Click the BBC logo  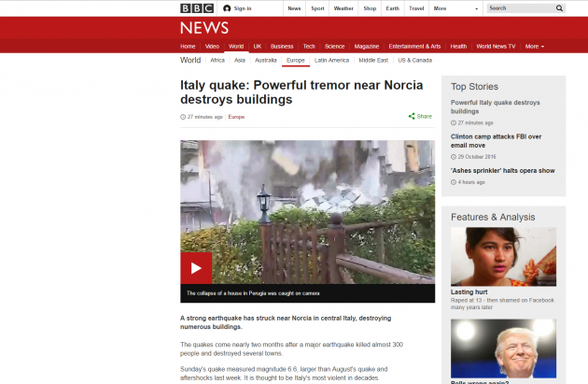click(x=197, y=8)
